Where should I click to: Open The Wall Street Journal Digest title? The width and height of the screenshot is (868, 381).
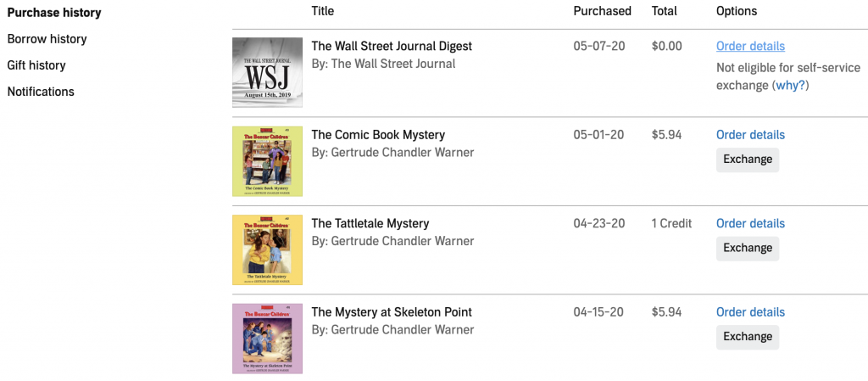tap(392, 46)
